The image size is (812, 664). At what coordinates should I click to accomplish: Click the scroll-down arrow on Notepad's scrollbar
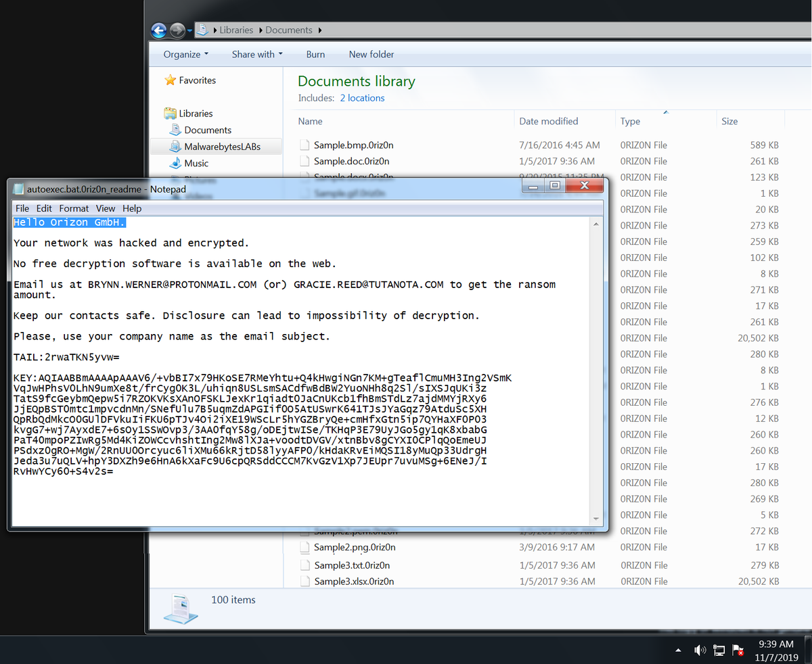(x=595, y=517)
